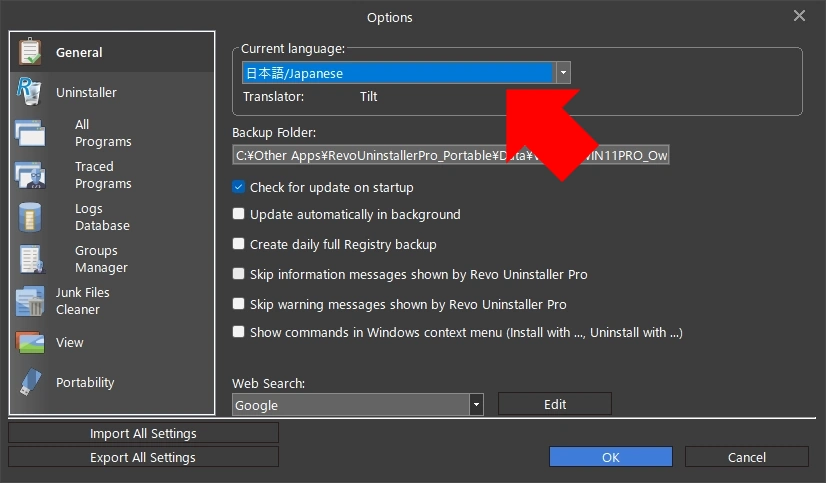Uncheck Check for update on startup
826x483 pixels.
(239, 187)
